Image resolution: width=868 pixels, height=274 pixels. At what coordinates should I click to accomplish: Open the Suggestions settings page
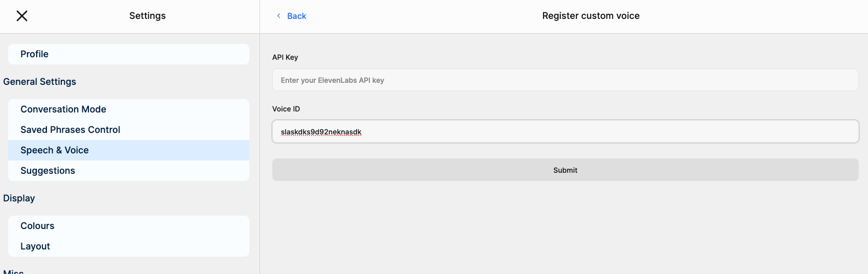point(129,171)
